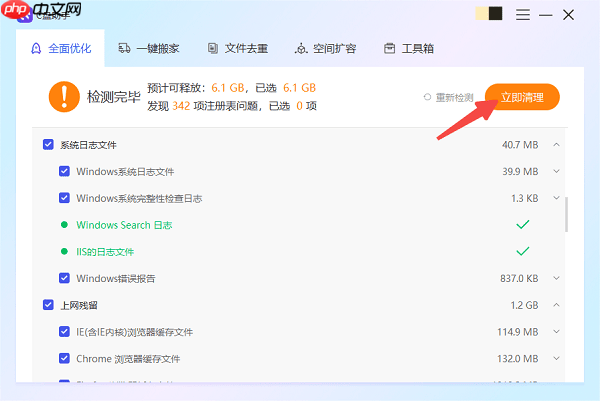The width and height of the screenshot is (600, 401).
Task: Click the 重新检测 rescan link
Action: [454, 98]
